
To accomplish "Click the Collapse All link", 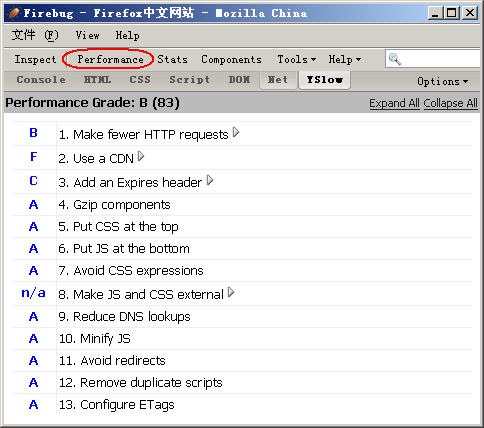I will (x=451, y=103).
